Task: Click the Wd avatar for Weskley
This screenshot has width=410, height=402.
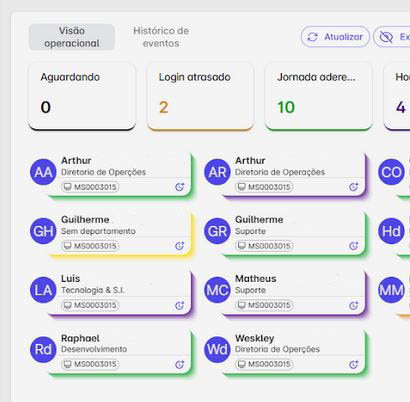Action: click(x=217, y=349)
